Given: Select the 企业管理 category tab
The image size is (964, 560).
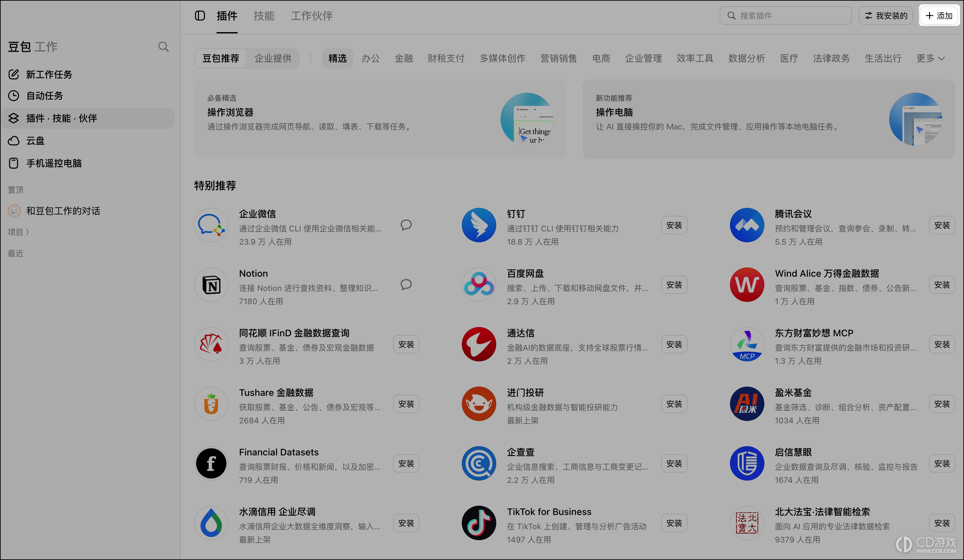Looking at the screenshot, I should 643,58.
